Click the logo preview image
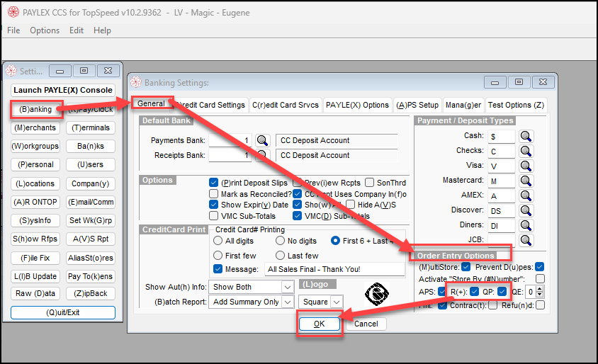 [x=377, y=294]
